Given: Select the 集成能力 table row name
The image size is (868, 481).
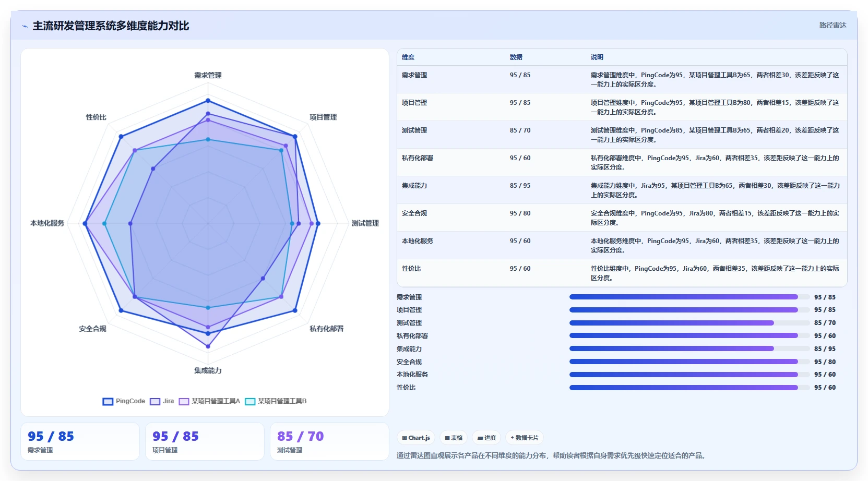Looking at the screenshot, I should 414,186.
